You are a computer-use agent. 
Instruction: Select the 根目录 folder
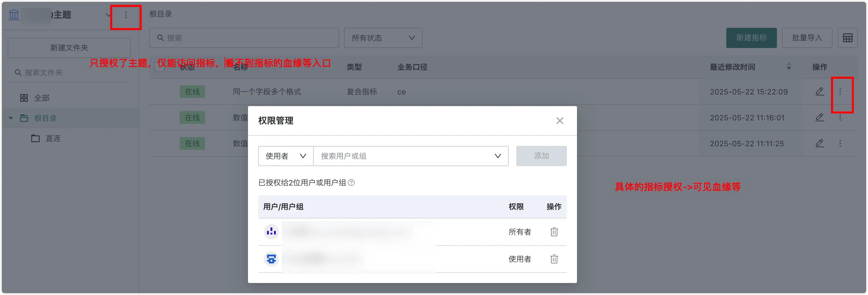45,118
